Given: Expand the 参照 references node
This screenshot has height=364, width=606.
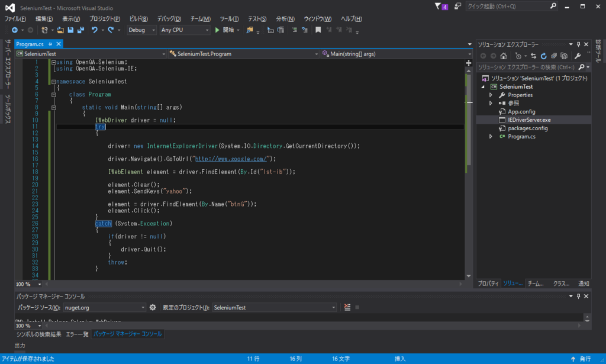Looking at the screenshot, I should point(491,103).
